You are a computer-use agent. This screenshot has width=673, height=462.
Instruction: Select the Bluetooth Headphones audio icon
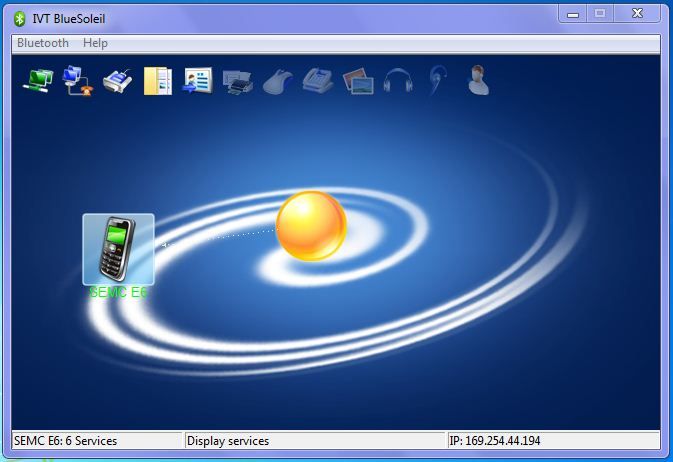click(398, 80)
